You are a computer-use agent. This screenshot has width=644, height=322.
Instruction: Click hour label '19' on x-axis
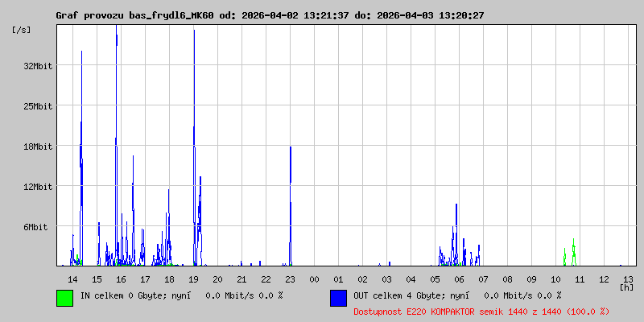[x=193, y=279]
